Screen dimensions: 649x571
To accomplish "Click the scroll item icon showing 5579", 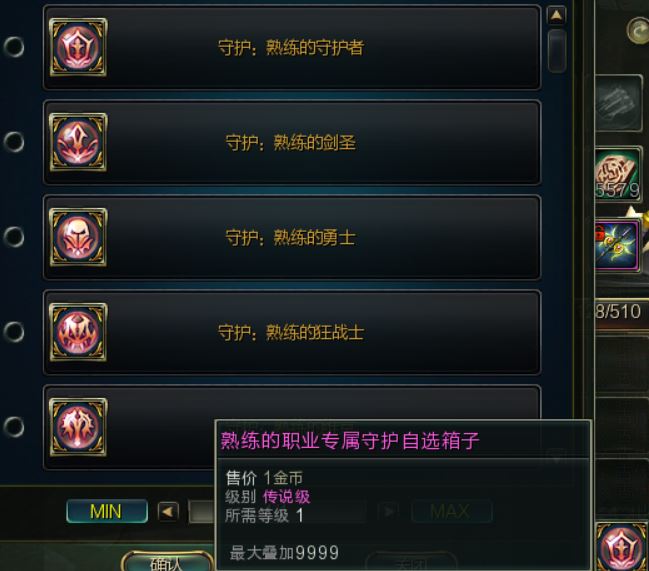I will coord(618,175).
